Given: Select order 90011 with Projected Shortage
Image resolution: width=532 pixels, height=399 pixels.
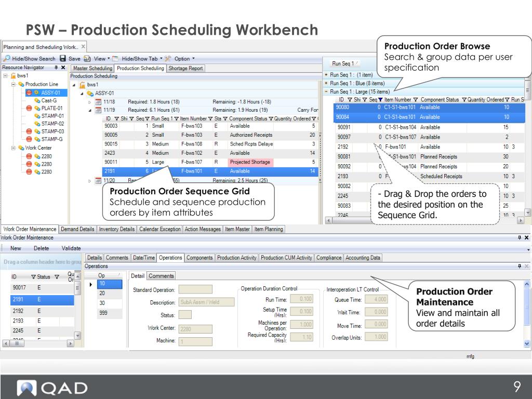Looking at the screenshot, I should [210, 162].
